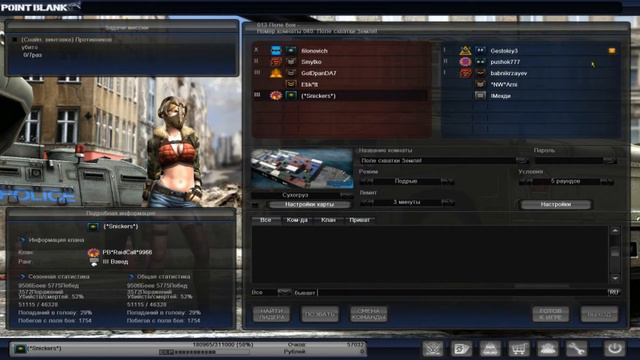Click the rank badge of Smytko
The width and height of the screenshot is (640, 360).
(x=291, y=62)
